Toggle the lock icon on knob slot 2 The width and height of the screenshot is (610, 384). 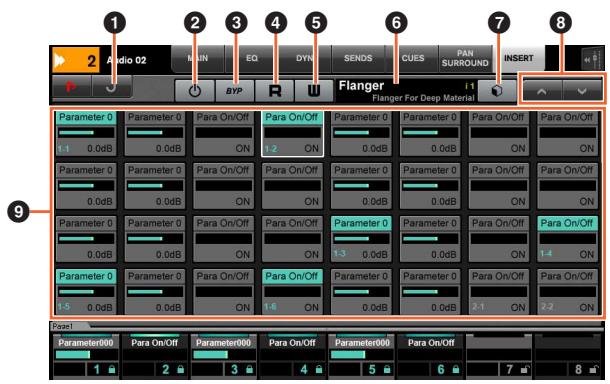coord(181,369)
